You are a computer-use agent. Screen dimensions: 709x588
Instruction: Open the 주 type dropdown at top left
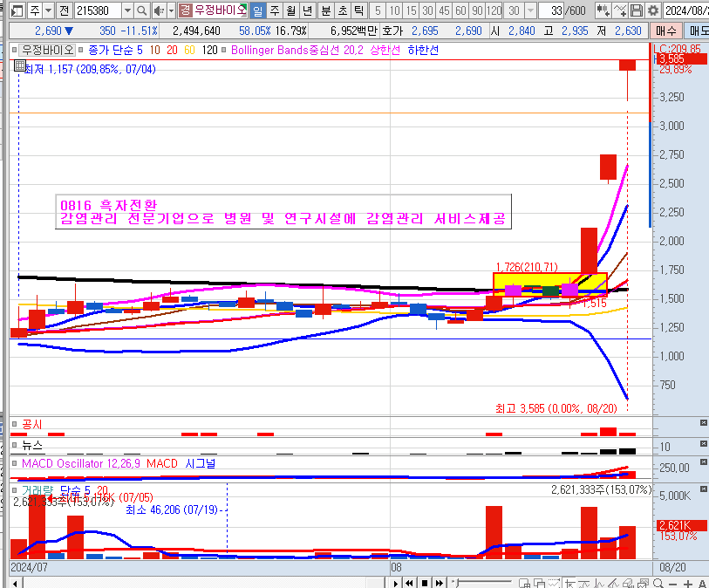46,10
